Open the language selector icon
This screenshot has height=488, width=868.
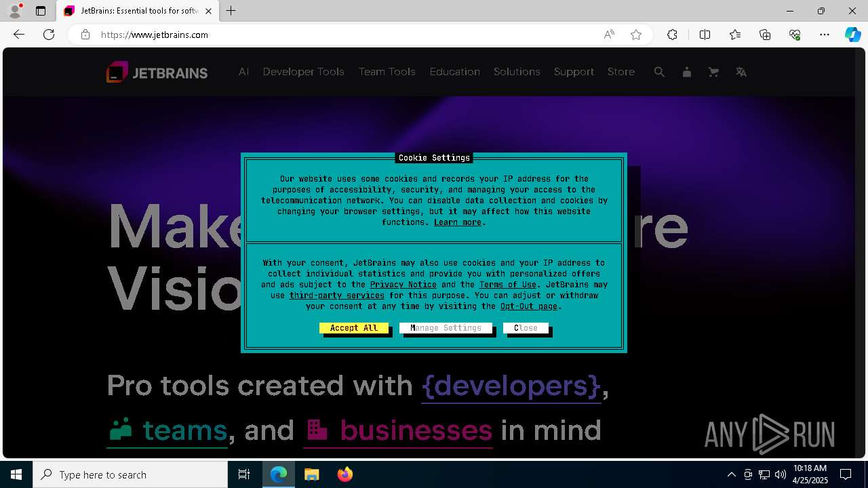pyautogui.click(x=741, y=72)
